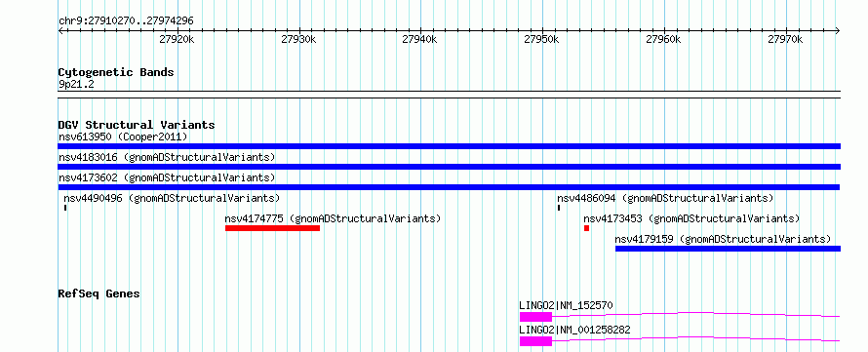Image resolution: width=868 pixels, height=352 pixels.
Task: Select the 9p21.2 cytogenetic band label
Action: [76, 85]
